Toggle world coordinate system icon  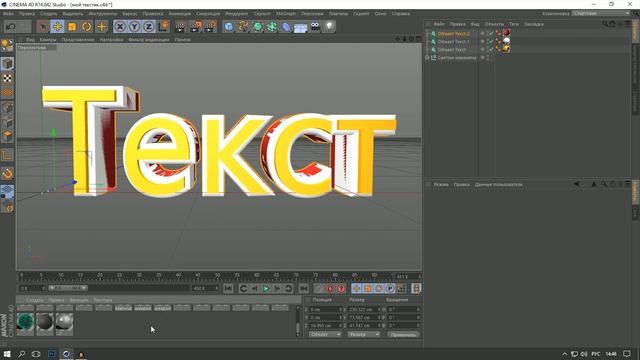(x=163, y=27)
